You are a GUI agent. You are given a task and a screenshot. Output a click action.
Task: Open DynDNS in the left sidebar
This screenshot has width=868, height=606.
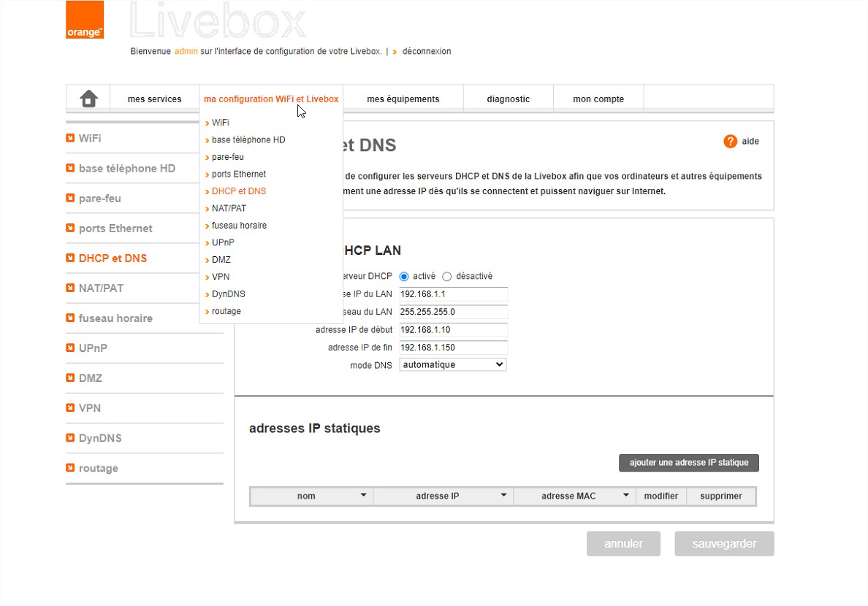99,438
